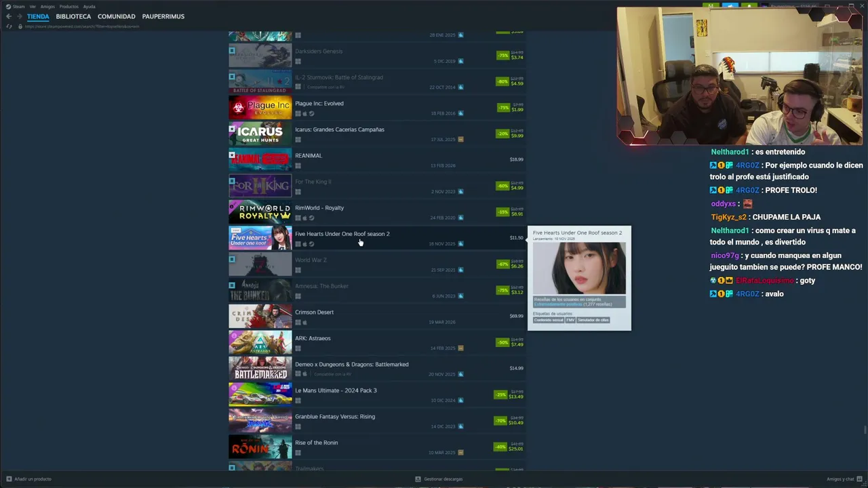Viewport: 868px width, 488px height.
Task: Click the Rise of the Ronin capsule image
Action: [x=260, y=447]
